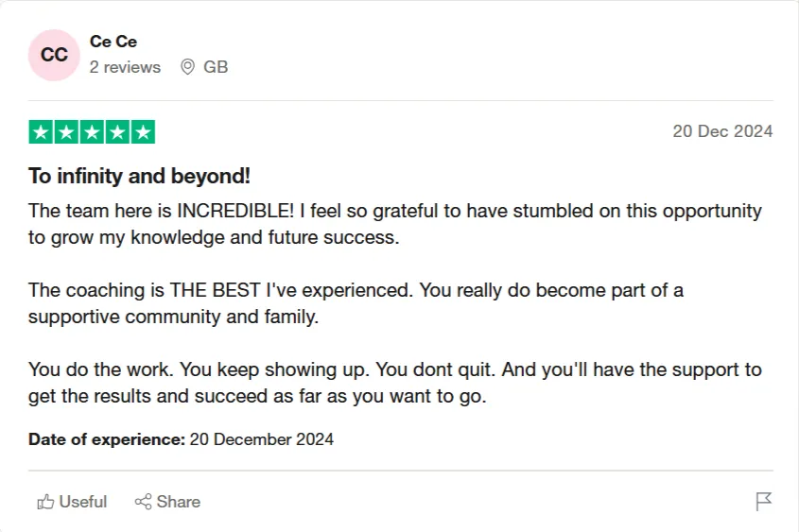Mark the review as Useful via label
The height and width of the screenshot is (532, 799).
coord(83,502)
